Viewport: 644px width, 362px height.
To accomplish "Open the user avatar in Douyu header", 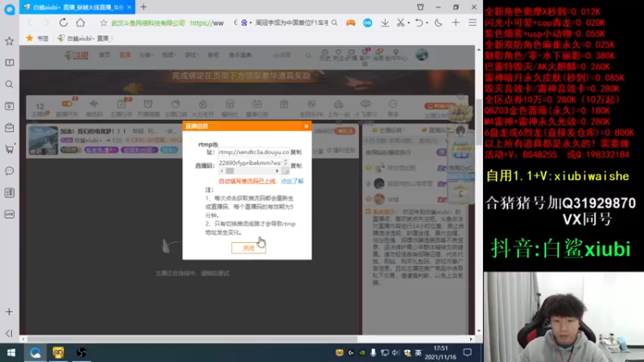I will (422, 55).
